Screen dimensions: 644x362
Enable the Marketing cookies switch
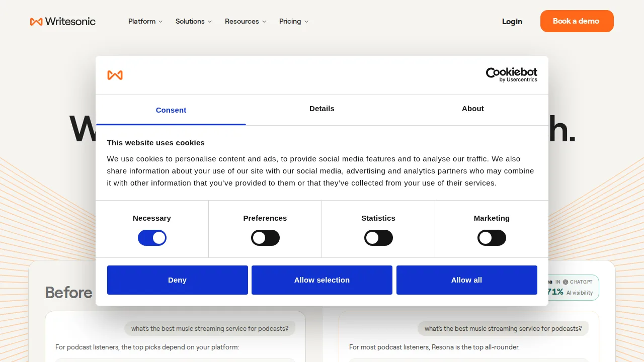[x=492, y=238]
